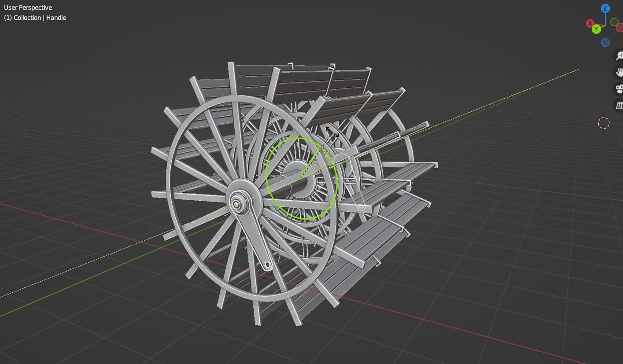623x364 pixels.
Task: Click the '(1) Collection | Handle' text
Action: [x=35, y=18]
